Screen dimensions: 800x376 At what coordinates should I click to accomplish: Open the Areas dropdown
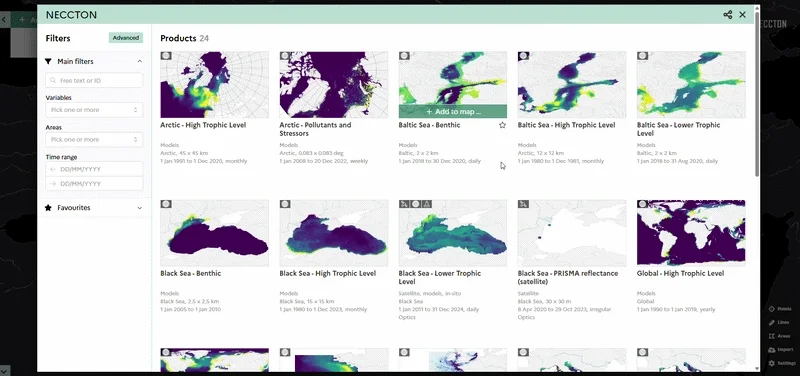pyautogui.click(x=94, y=139)
